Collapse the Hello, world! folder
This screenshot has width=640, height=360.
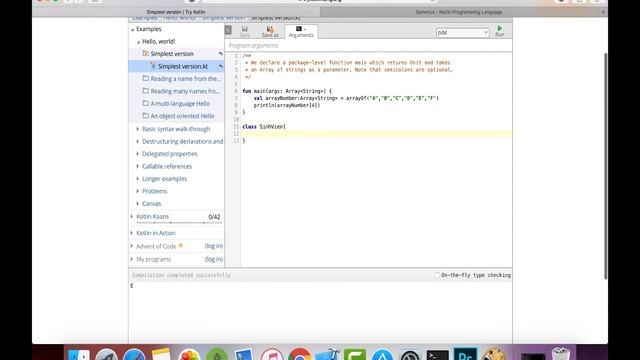[138, 42]
